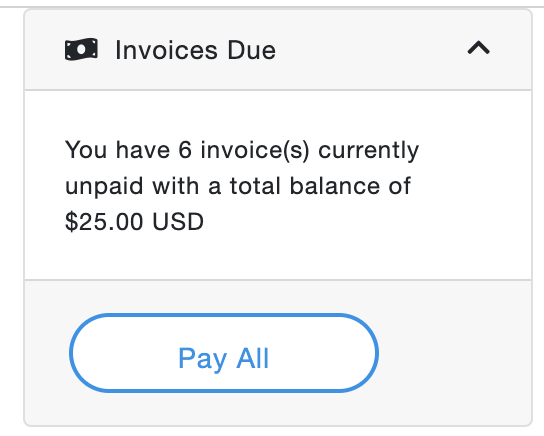Viewport: 544px width, 436px height.
Task: Click the banknote icon in the panel header
Action: coord(81,49)
